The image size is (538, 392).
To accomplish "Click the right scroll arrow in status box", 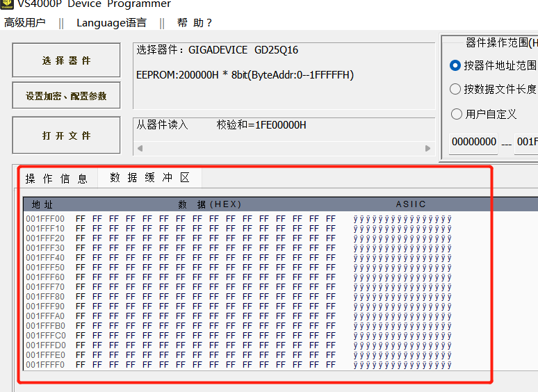I will pyautogui.click(x=427, y=149).
